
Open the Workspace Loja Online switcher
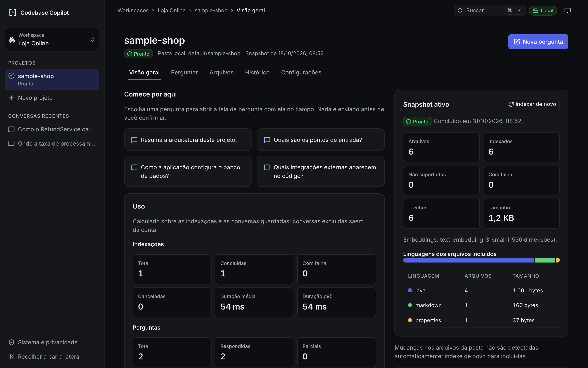coord(52,39)
